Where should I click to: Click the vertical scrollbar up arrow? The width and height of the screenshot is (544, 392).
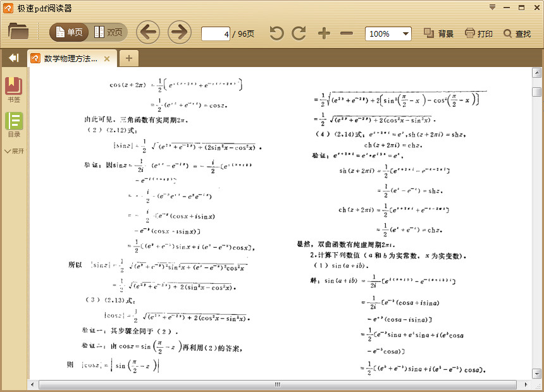coord(536,73)
